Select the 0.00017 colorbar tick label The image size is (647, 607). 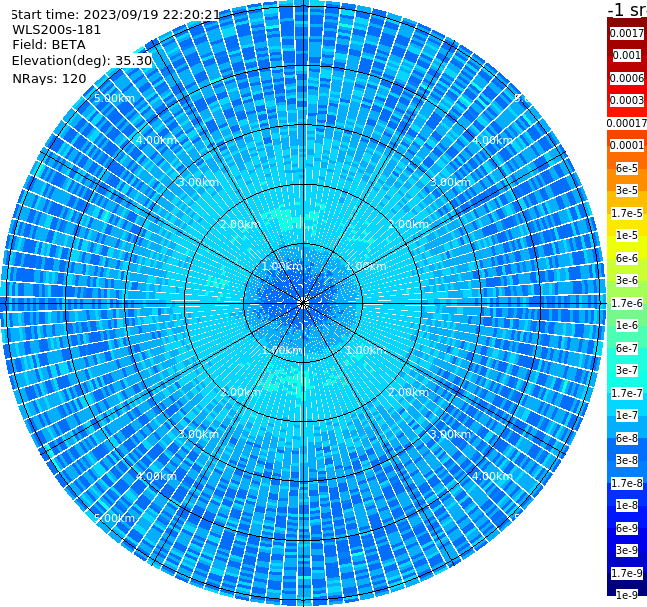pos(627,123)
